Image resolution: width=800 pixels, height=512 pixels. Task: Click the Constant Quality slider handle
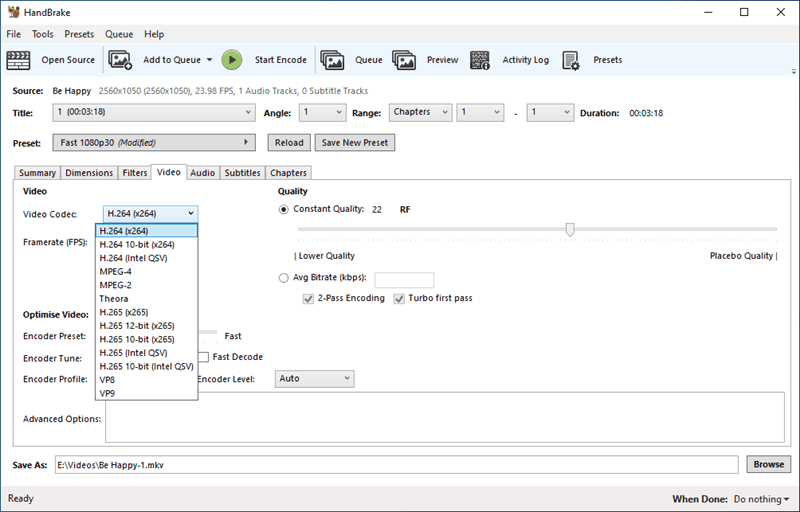570,230
